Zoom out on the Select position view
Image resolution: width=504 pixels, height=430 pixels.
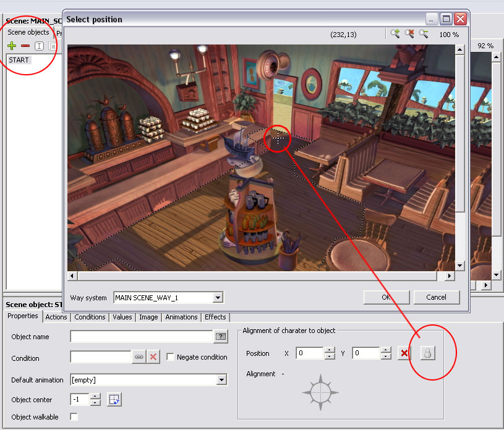pos(424,34)
